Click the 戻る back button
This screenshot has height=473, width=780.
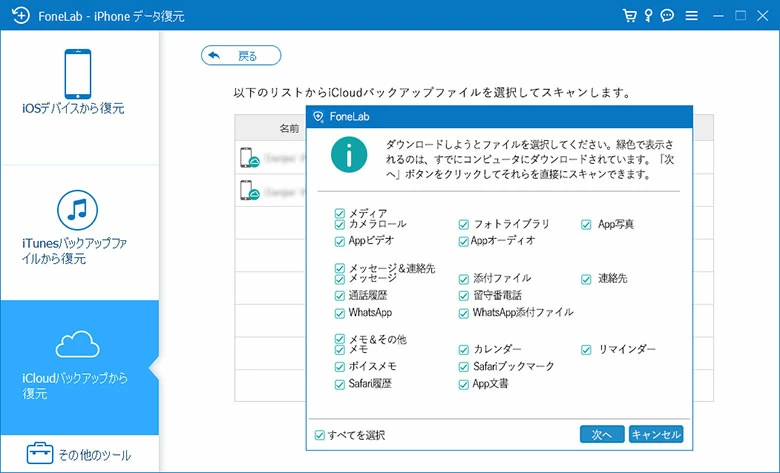coord(241,56)
